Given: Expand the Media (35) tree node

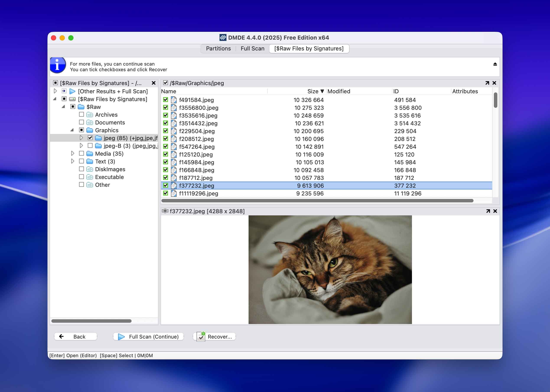Looking at the screenshot, I should click(73, 153).
